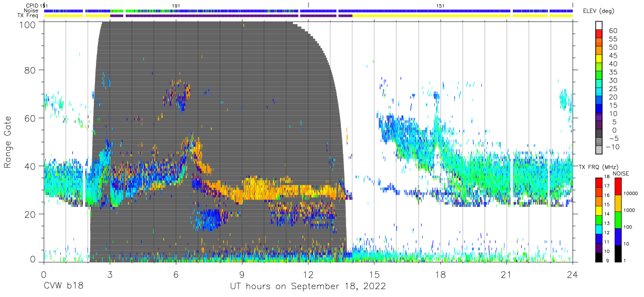This screenshot has height=297, width=644.
Task: Click the x-axis tick label '21'
Action: tap(507, 274)
